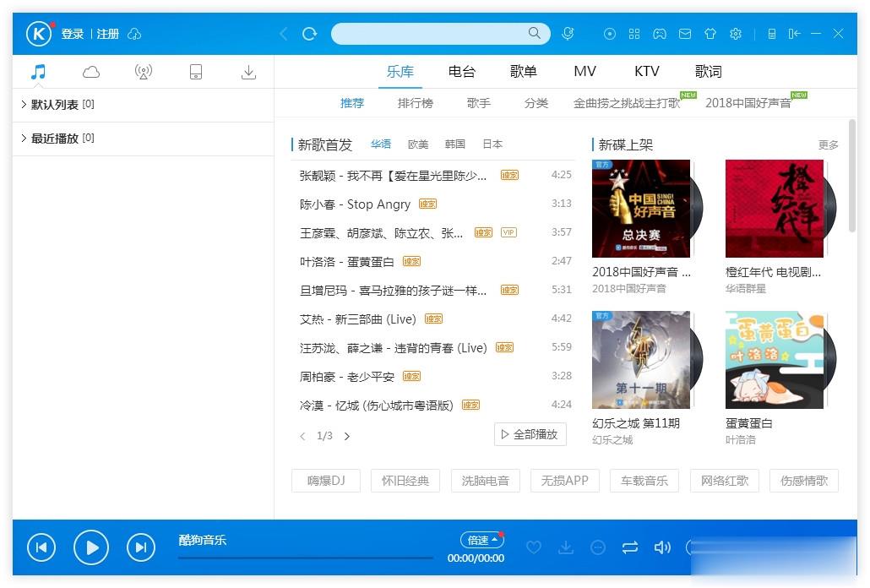Open the 蛋黄蛋白 album cover
The width and height of the screenshot is (870, 588).
(x=775, y=360)
